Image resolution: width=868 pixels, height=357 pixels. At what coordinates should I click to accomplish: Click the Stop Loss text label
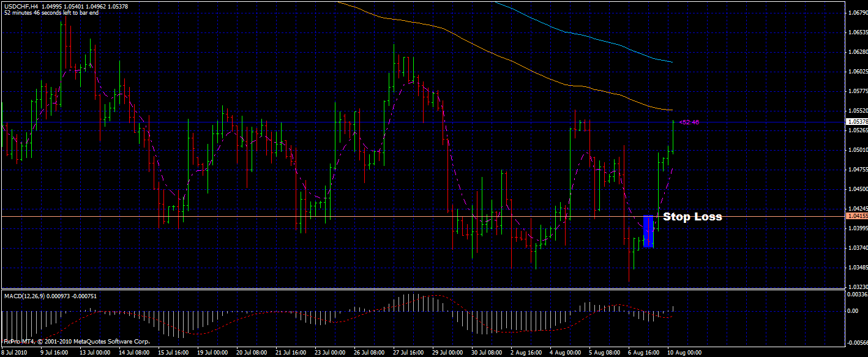pos(692,217)
